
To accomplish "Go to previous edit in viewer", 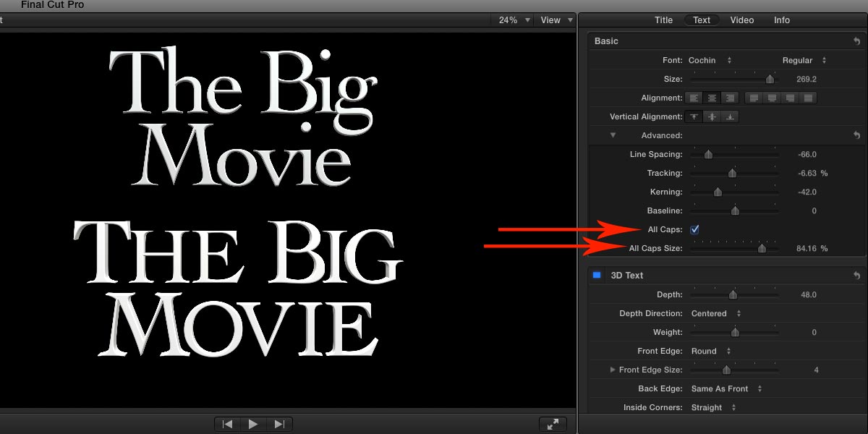I will point(227,424).
